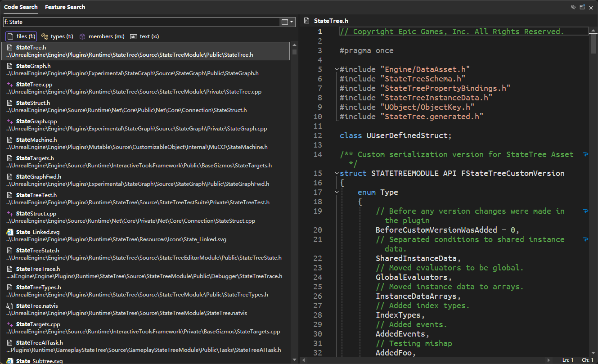
Task: Click the State_Linked.svg file icon
Action: point(9,232)
